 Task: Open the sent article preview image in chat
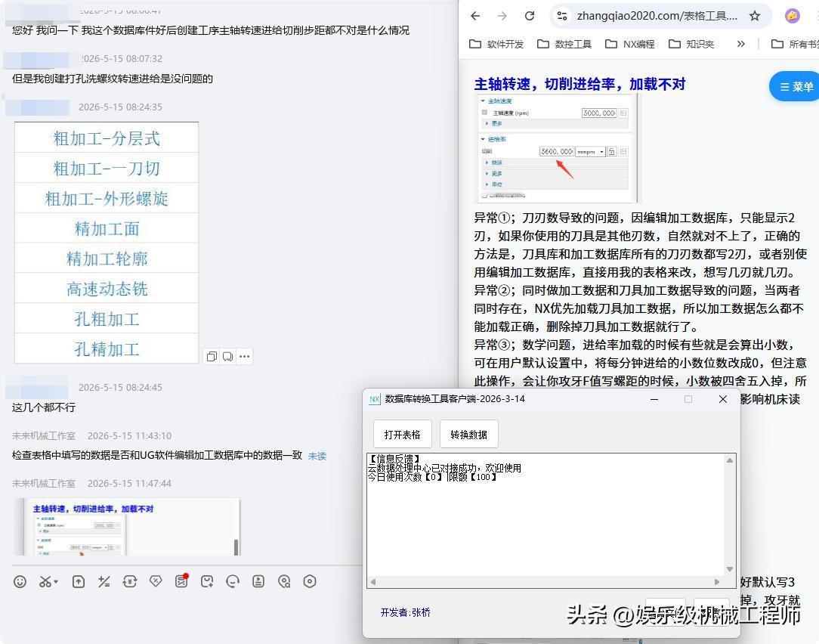[127, 527]
